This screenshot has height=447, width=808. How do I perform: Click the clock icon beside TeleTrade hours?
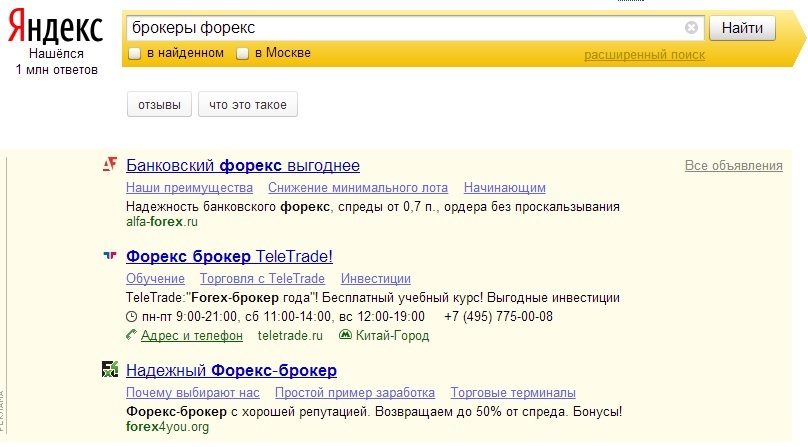pyautogui.click(x=132, y=317)
